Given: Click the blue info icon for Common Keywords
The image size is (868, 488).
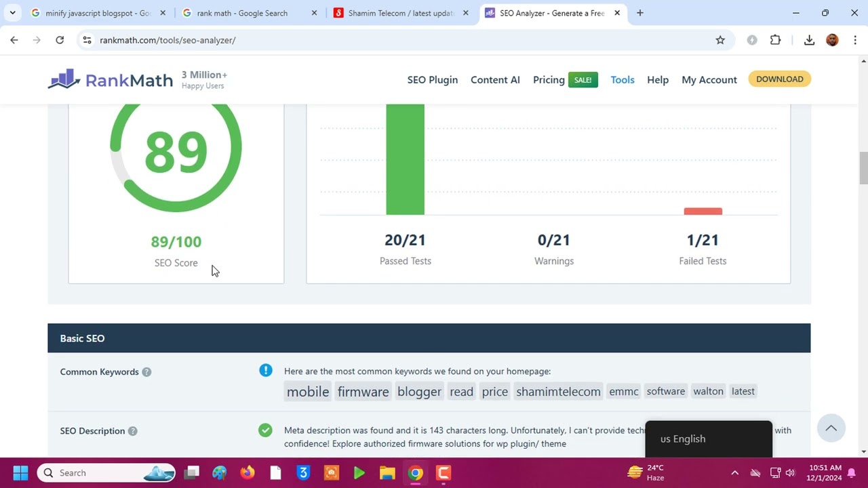Looking at the screenshot, I should tap(265, 370).
